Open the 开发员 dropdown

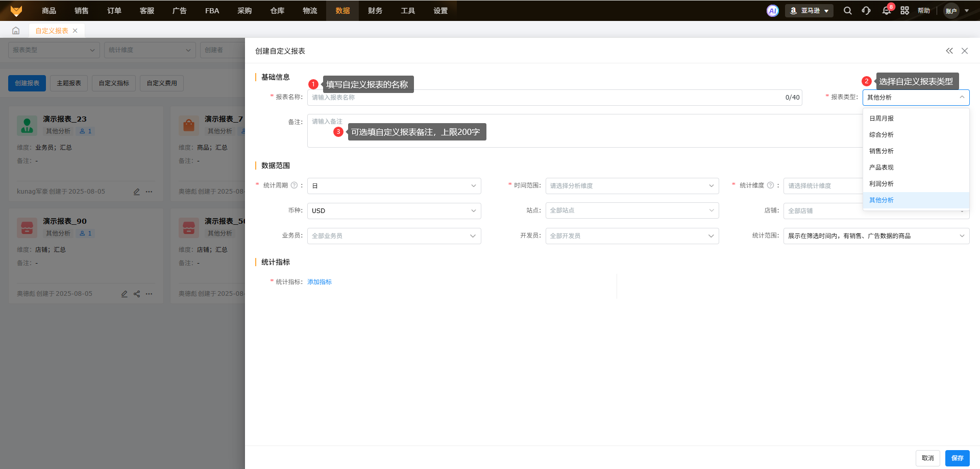tap(632, 236)
